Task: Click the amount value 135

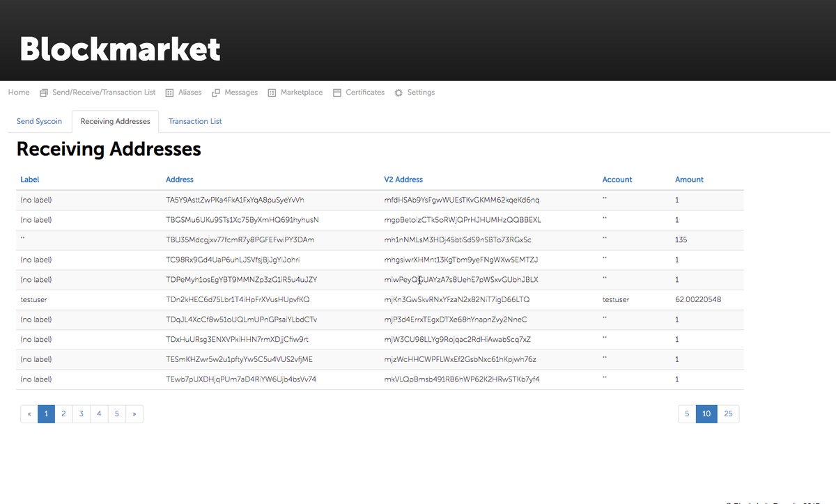Action: coord(681,240)
